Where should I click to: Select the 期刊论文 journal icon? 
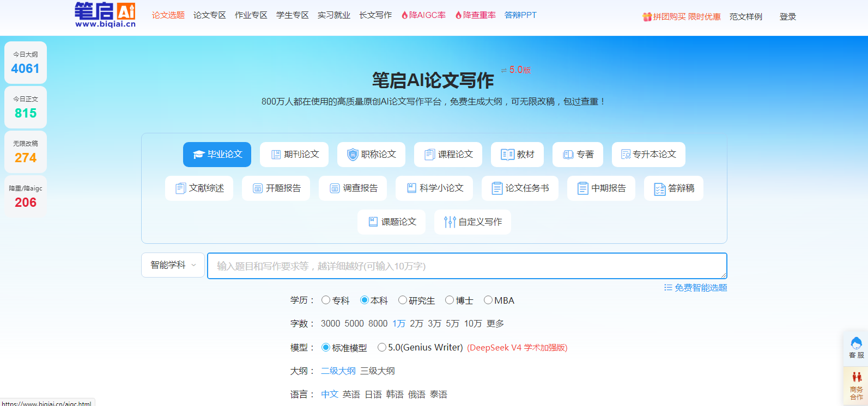(x=276, y=155)
